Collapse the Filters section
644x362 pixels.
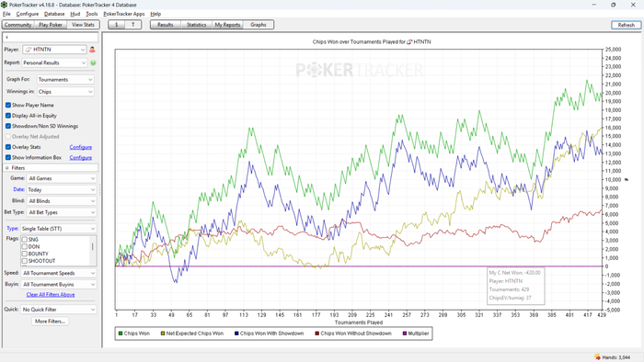pos(7,168)
